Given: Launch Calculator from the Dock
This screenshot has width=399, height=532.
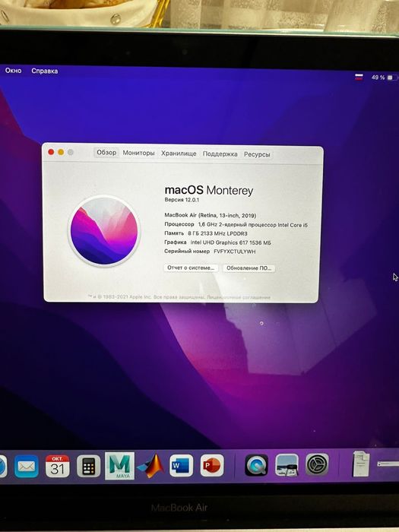Looking at the screenshot, I should point(89,466).
